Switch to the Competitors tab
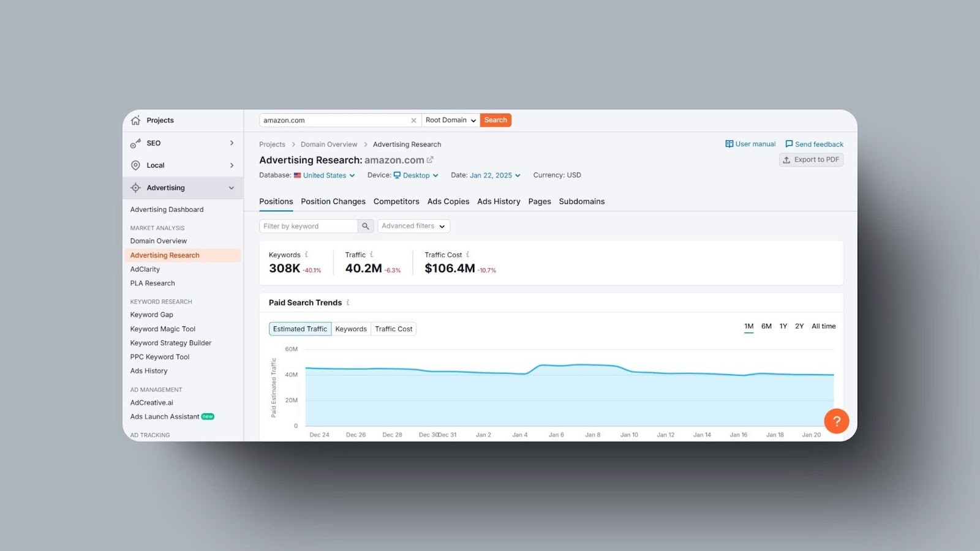The width and height of the screenshot is (980, 551). 396,201
